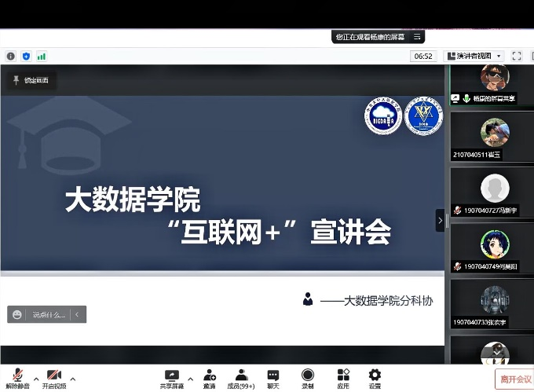The height and width of the screenshot is (392, 534).
Task: Start Recording (录制) the meeting
Action: [x=308, y=376]
